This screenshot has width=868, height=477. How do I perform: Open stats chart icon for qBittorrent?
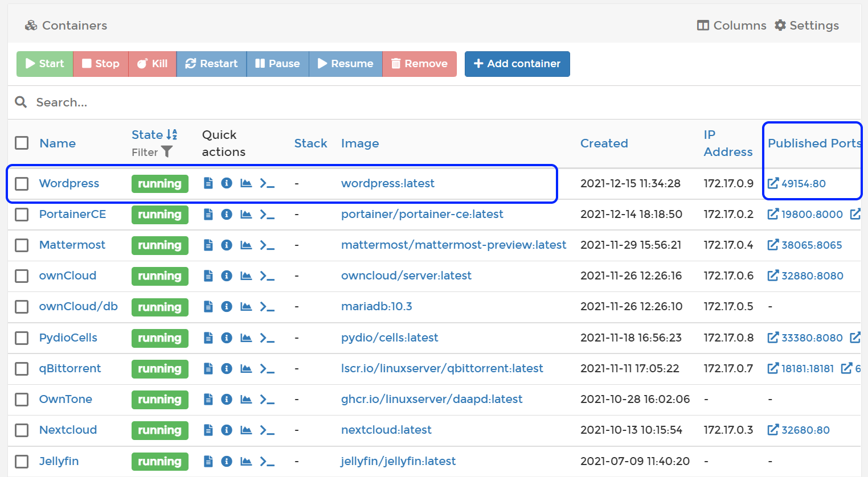click(x=246, y=368)
